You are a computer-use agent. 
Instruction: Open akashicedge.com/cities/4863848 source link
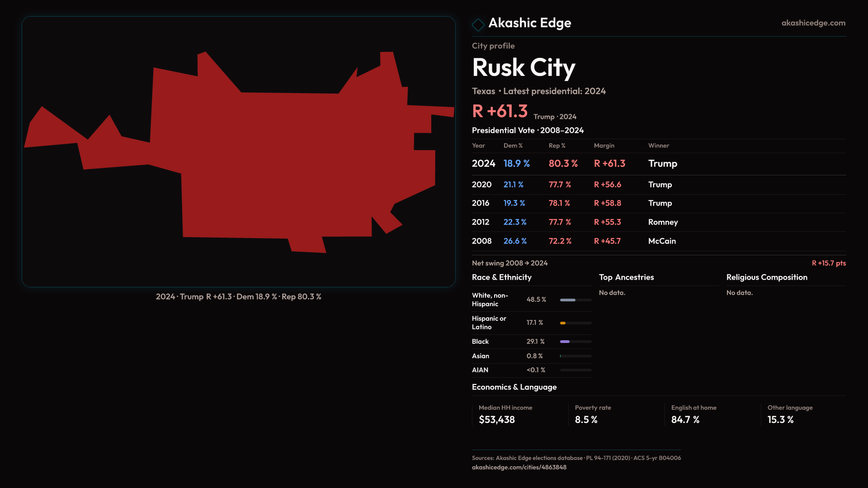[519, 467]
